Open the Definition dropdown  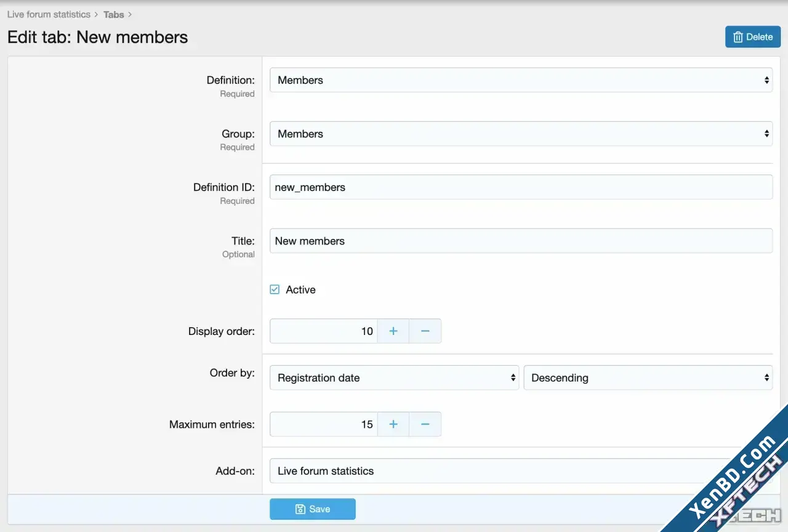(x=521, y=80)
